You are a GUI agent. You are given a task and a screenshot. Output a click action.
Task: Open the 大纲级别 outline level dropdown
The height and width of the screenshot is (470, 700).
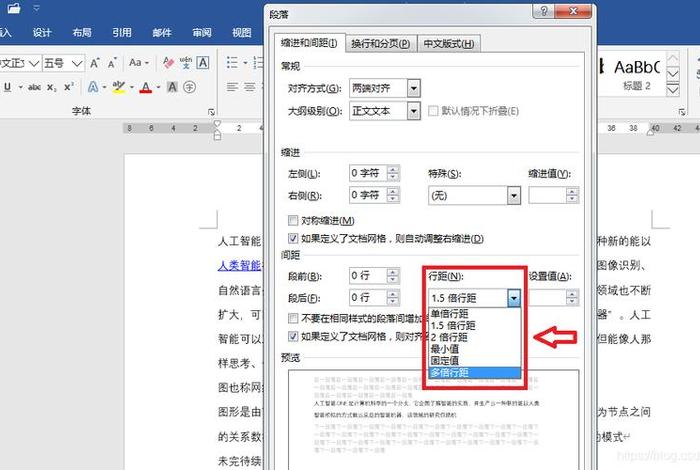tap(413, 111)
